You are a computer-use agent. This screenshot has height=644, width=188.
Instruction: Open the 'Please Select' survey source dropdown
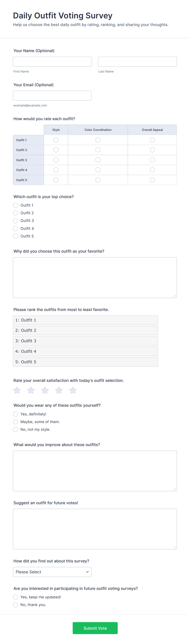pyautogui.click(x=52, y=572)
